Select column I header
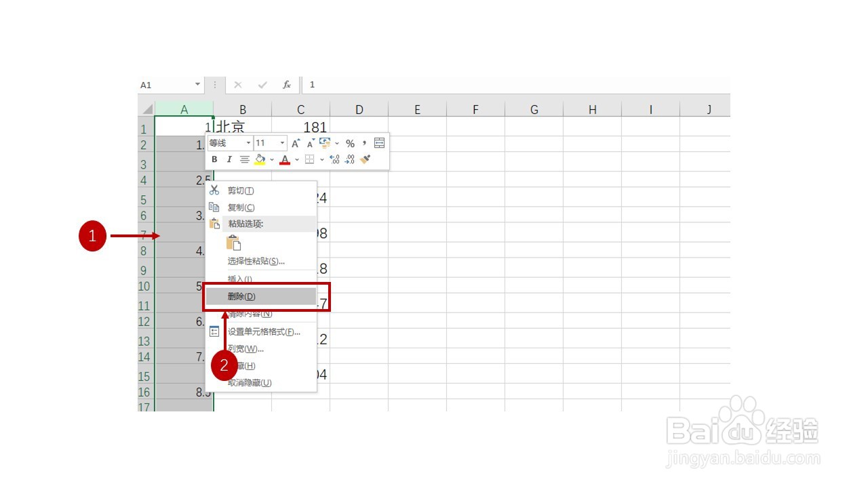This screenshot has width=868, height=488. pos(651,109)
